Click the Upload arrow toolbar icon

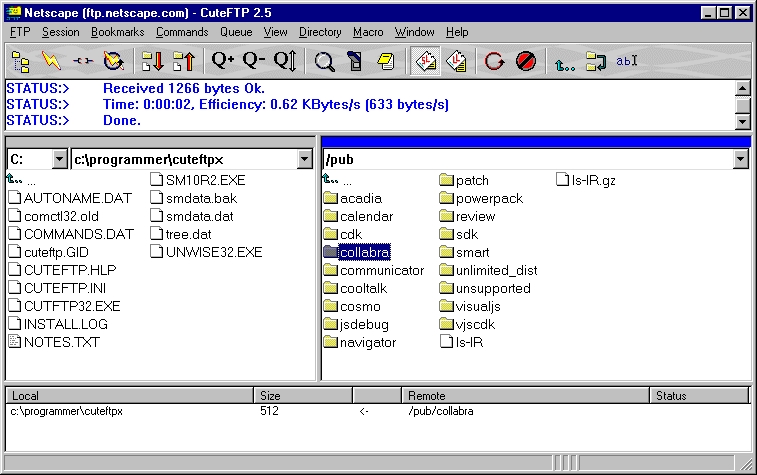click(184, 61)
